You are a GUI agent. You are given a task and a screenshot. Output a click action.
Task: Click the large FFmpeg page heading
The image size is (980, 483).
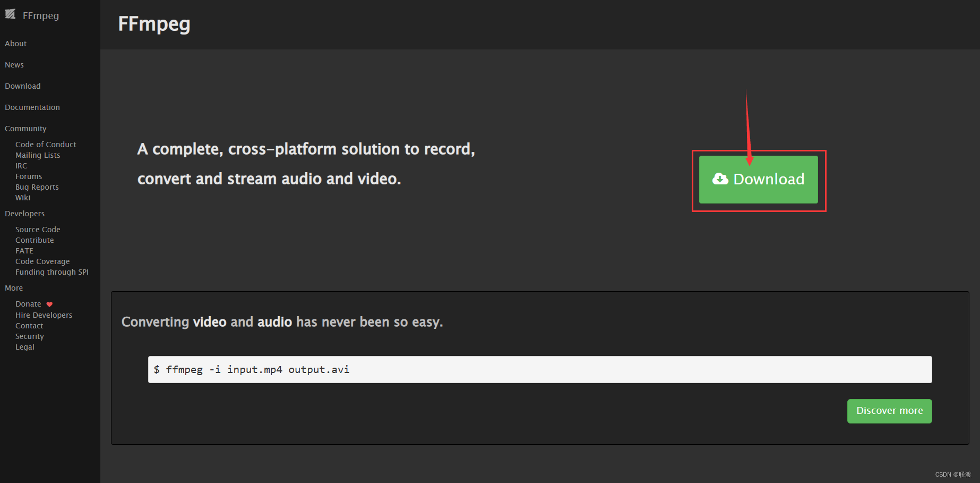pyautogui.click(x=154, y=24)
